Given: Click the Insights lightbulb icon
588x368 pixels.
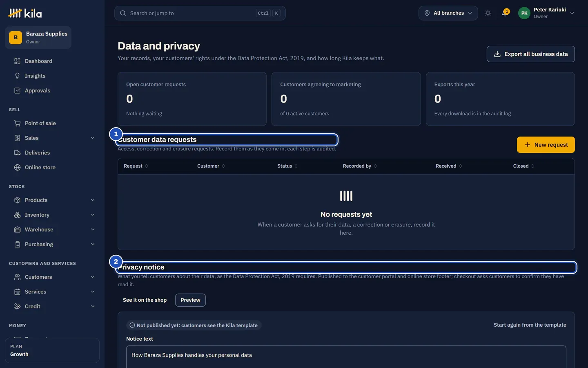Looking at the screenshot, I should click(17, 76).
